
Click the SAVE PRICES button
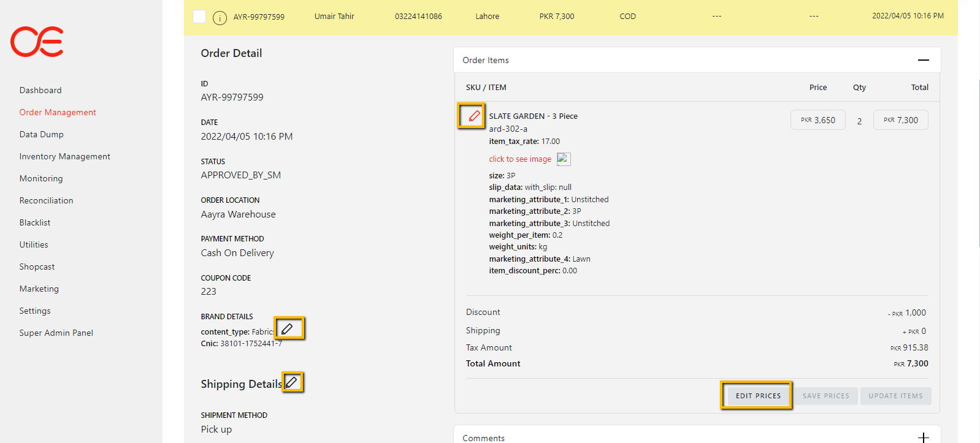pos(825,396)
